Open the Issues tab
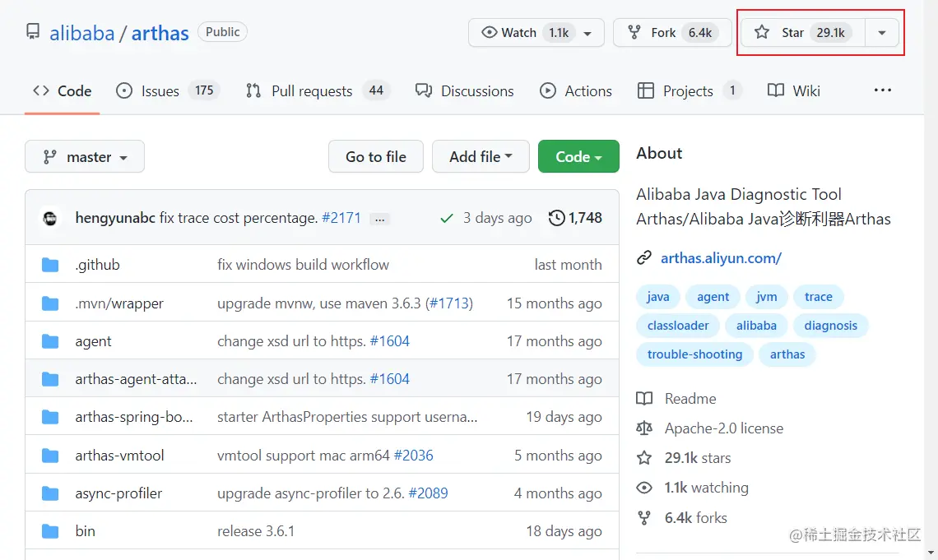This screenshot has height=560, width=938. [168, 90]
